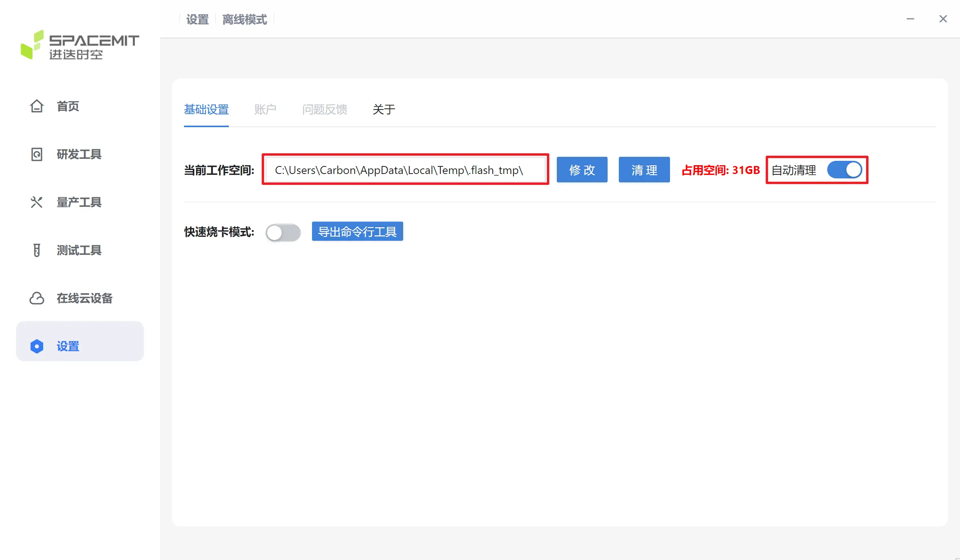Click the 自动清理 label text
960x560 pixels.
pos(794,170)
